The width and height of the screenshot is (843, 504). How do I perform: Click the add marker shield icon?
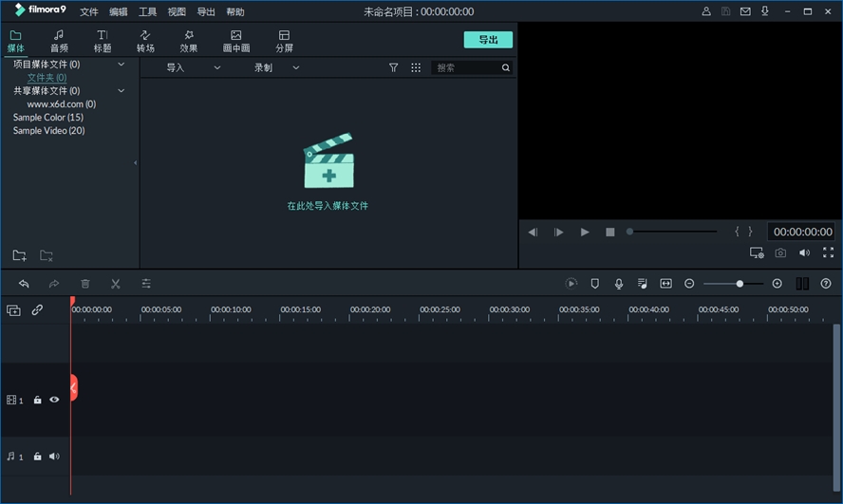point(595,284)
